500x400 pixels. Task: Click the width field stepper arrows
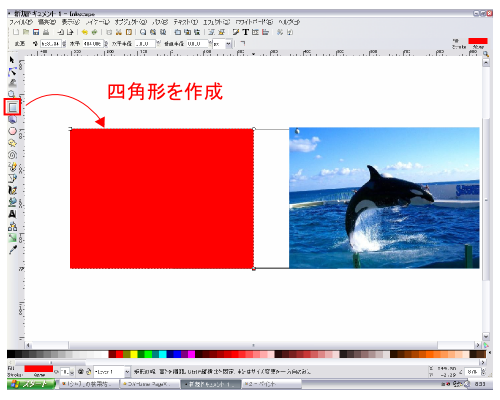64,44
